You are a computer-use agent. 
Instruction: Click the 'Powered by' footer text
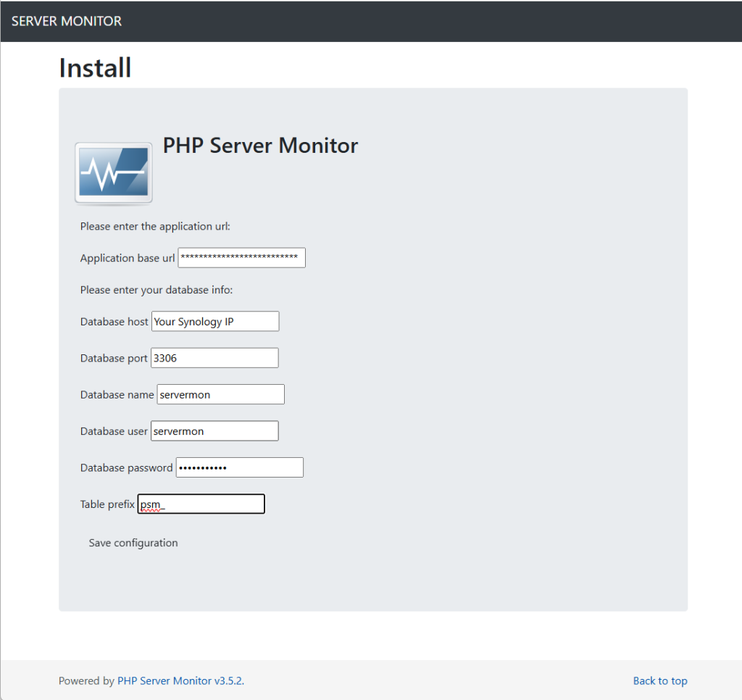[x=87, y=680]
